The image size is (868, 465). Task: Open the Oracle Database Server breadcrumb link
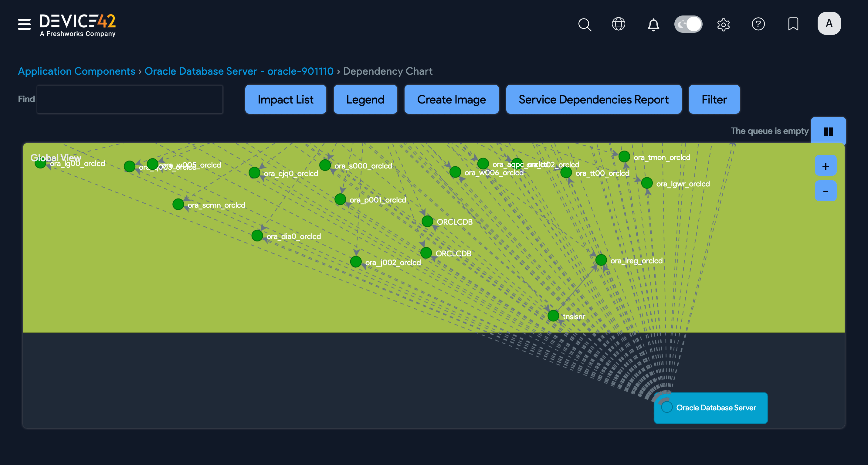[239, 71]
